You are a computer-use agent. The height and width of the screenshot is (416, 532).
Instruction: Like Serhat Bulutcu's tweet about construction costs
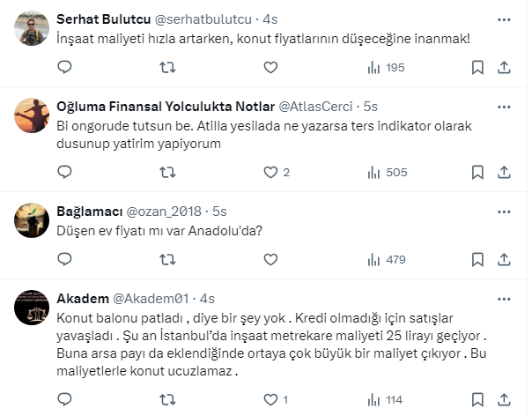(270, 68)
